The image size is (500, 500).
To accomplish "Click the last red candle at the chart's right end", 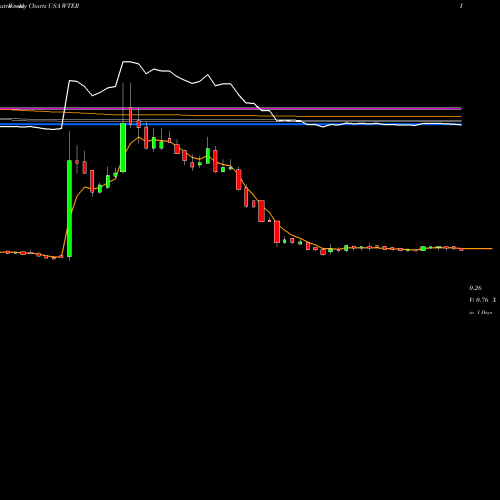I will click(x=461, y=249).
